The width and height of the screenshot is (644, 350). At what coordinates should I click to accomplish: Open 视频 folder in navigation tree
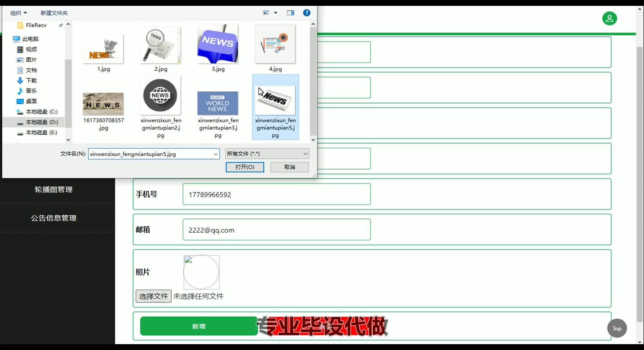click(31, 49)
